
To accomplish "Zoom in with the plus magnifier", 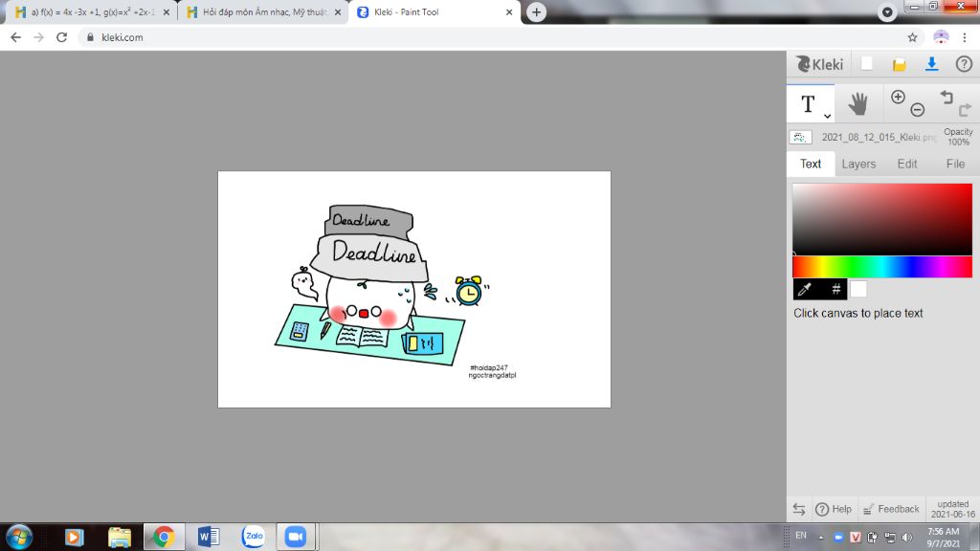I will coord(898,97).
